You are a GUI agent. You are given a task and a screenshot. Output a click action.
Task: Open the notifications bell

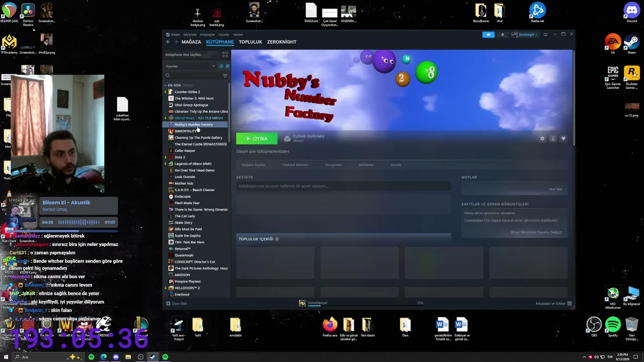(x=502, y=35)
